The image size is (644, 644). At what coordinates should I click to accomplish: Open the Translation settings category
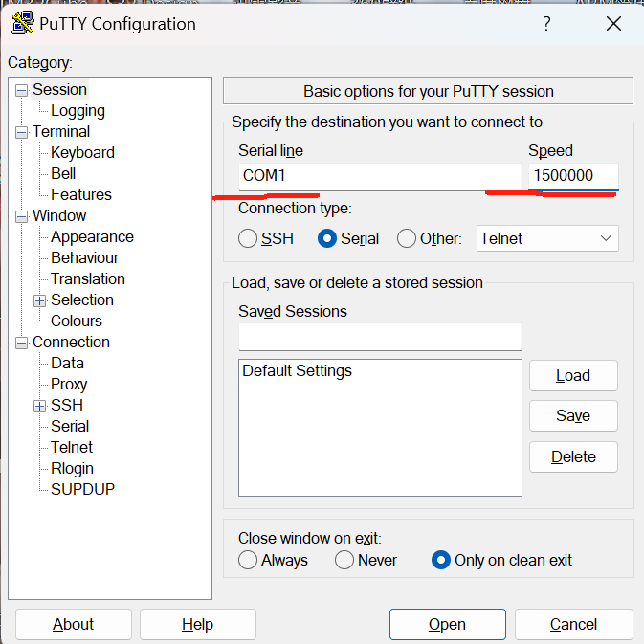87,278
